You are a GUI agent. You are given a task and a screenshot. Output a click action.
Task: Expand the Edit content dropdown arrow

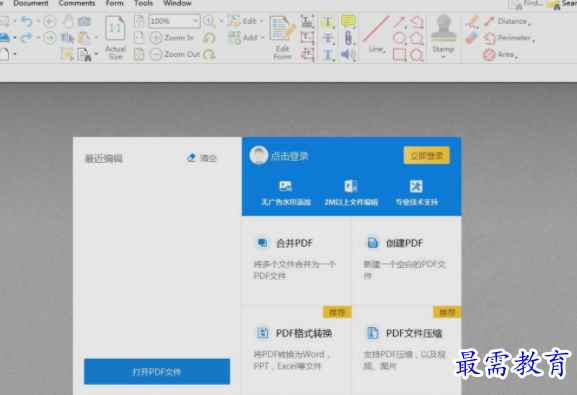pos(262,21)
